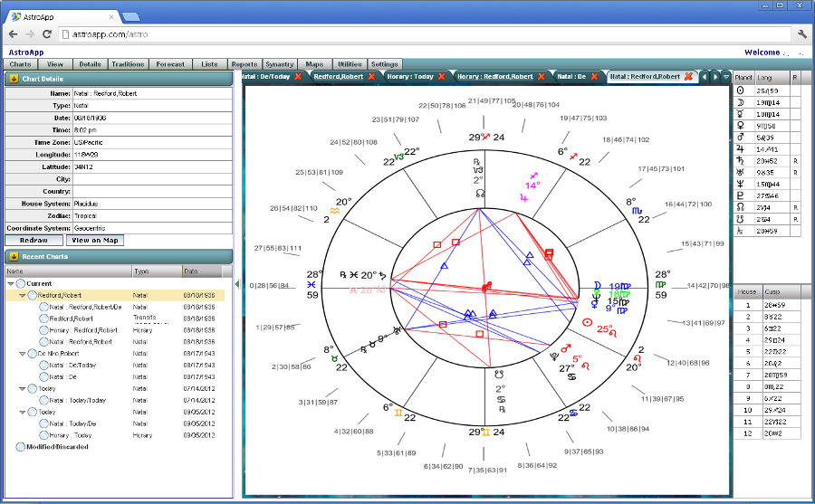Open the Forecast menu

170,64
